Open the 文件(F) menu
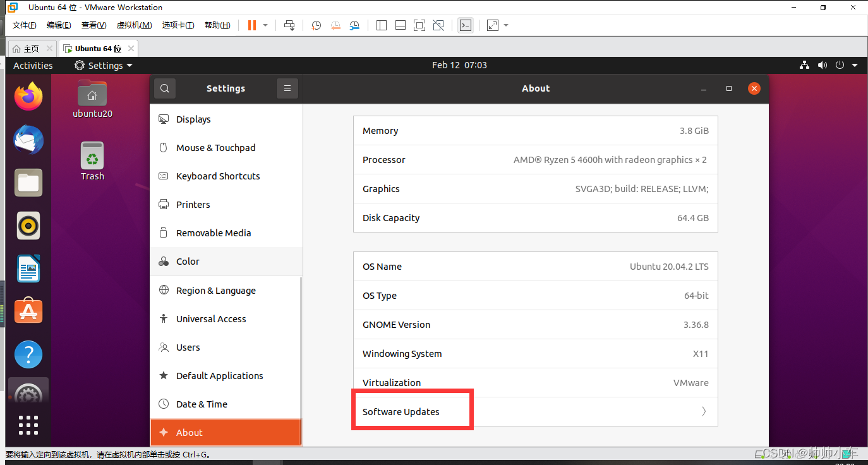Image resolution: width=868 pixels, height=465 pixels. [25, 25]
